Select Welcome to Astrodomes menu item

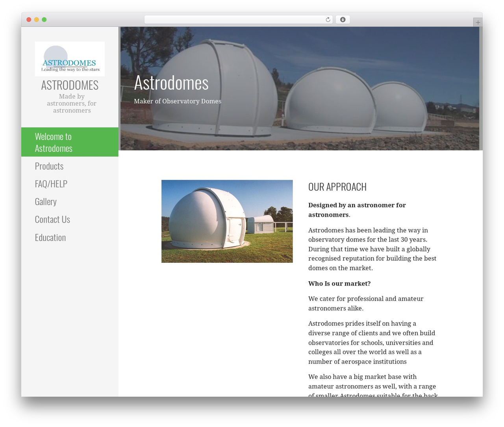tap(70, 142)
